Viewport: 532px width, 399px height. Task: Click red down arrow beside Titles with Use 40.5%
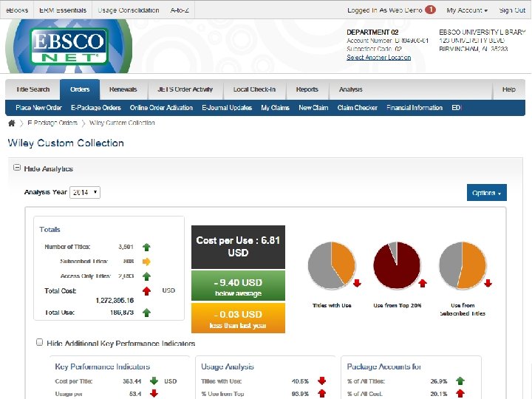[x=321, y=381]
